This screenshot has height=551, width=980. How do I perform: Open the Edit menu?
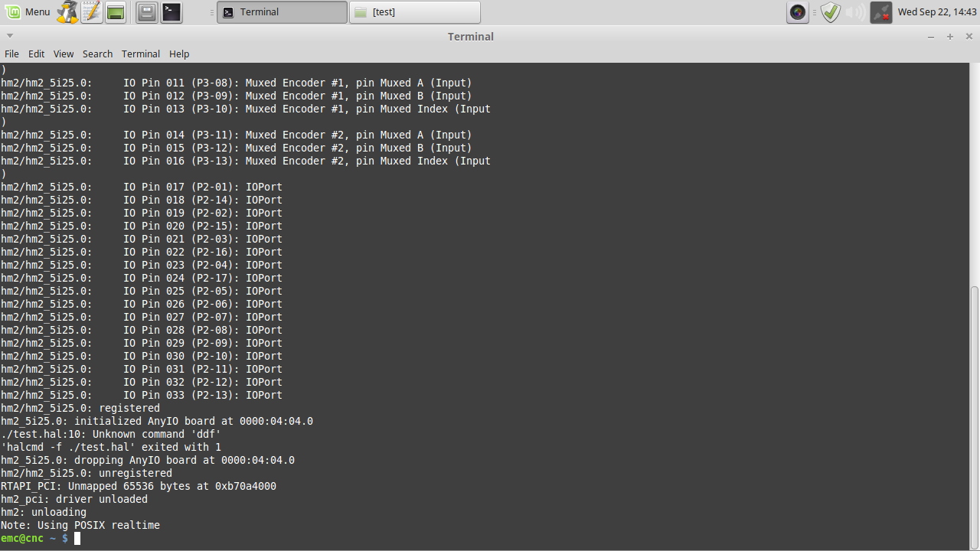coord(36,54)
